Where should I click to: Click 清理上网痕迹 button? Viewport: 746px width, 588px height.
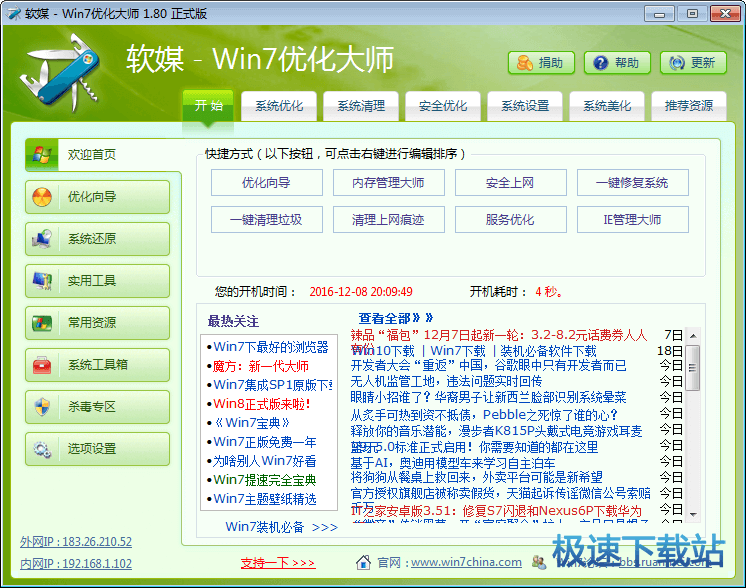[389, 220]
